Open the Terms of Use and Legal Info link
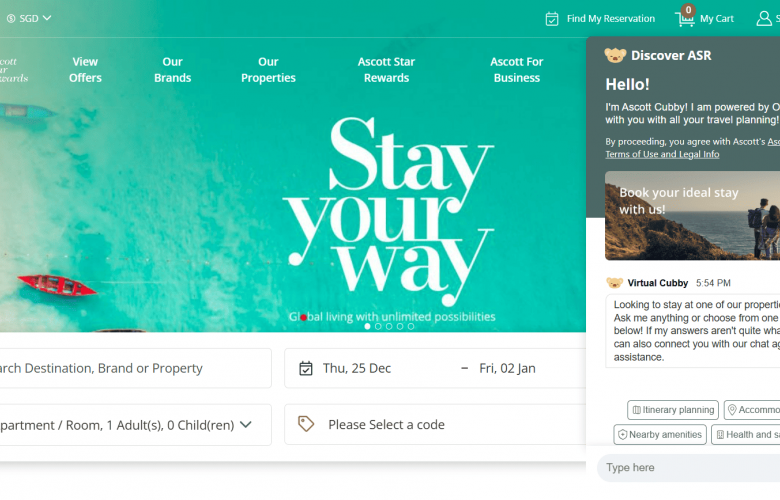Screen dimensions: 780x500 (662, 154)
